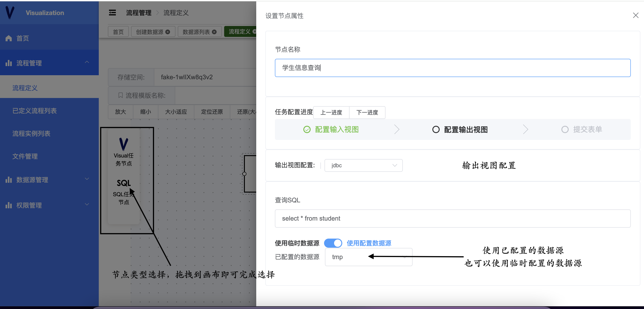Click the 节点名称 label
This screenshot has width=644, height=309.
287,49
